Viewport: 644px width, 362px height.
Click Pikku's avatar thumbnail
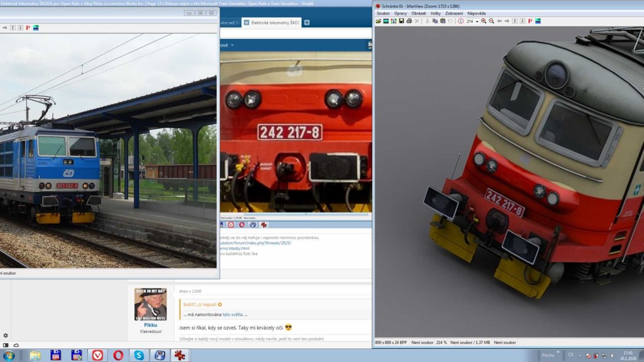pyautogui.click(x=150, y=304)
